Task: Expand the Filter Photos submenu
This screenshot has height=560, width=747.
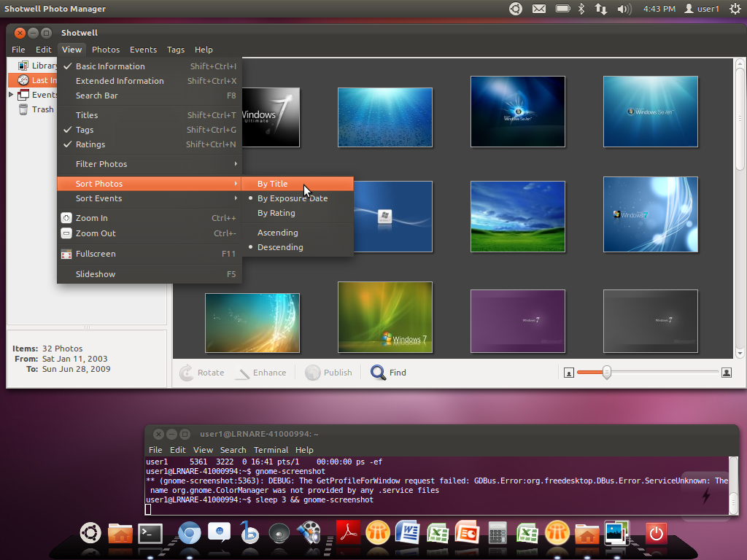Action: pyautogui.click(x=149, y=164)
